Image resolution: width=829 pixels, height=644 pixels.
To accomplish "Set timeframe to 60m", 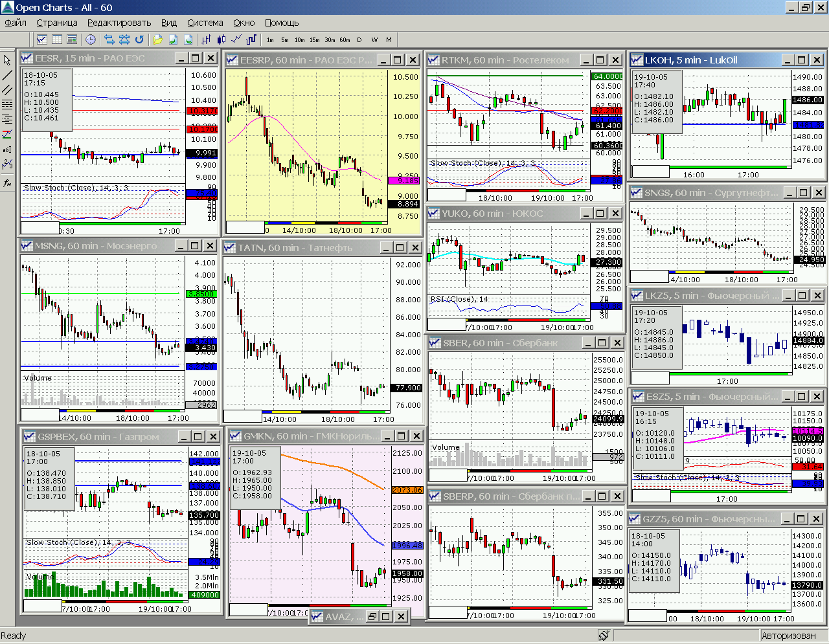I will point(345,39).
